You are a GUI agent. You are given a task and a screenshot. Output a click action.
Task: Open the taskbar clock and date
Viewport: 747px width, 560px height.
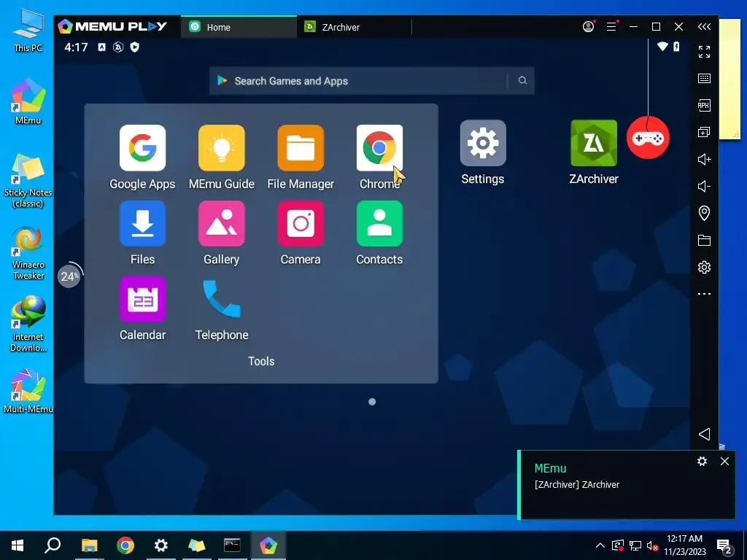pos(684,545)
